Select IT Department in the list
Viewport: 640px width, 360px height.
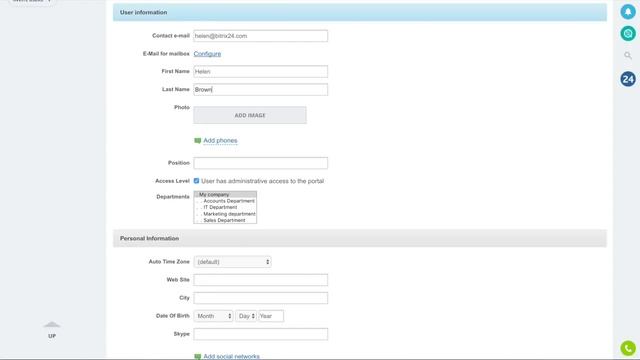pyautogui.click(x=225, y=207)
